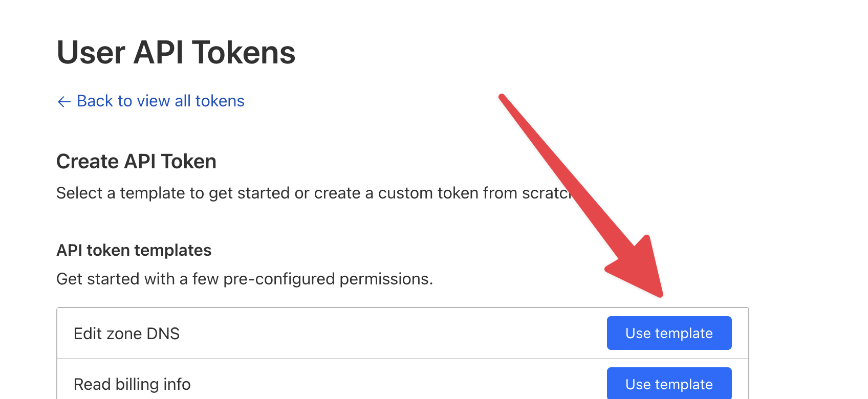Click the User API Tokens page title
The height and width of the screenshot is (399, 868).
pyautogui.click(x=176, y=53)
